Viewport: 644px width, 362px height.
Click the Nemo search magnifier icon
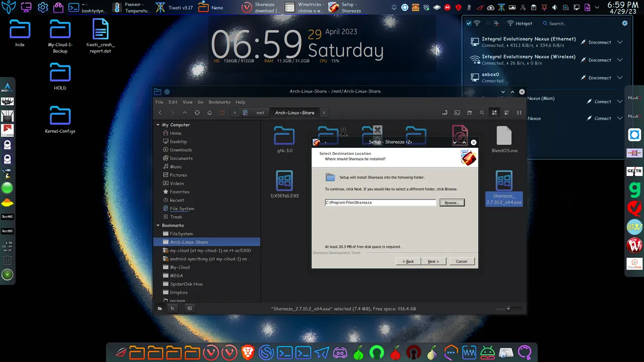[481, 113]
